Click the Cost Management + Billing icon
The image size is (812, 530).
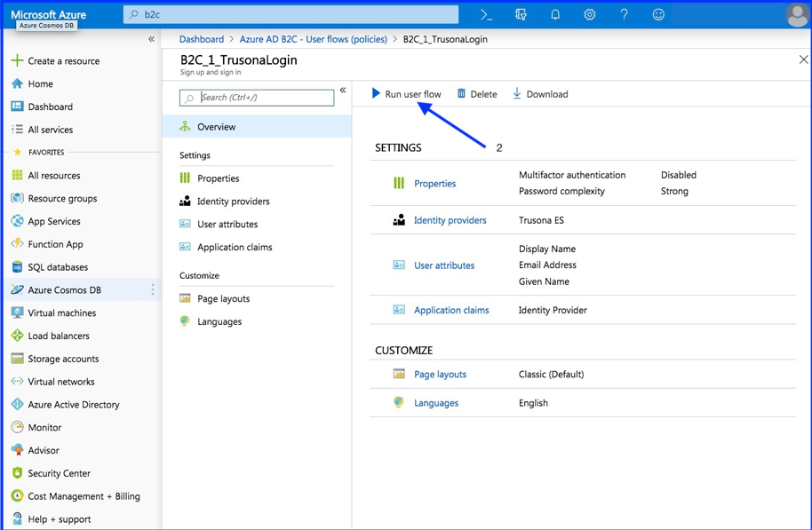[17, 496]
